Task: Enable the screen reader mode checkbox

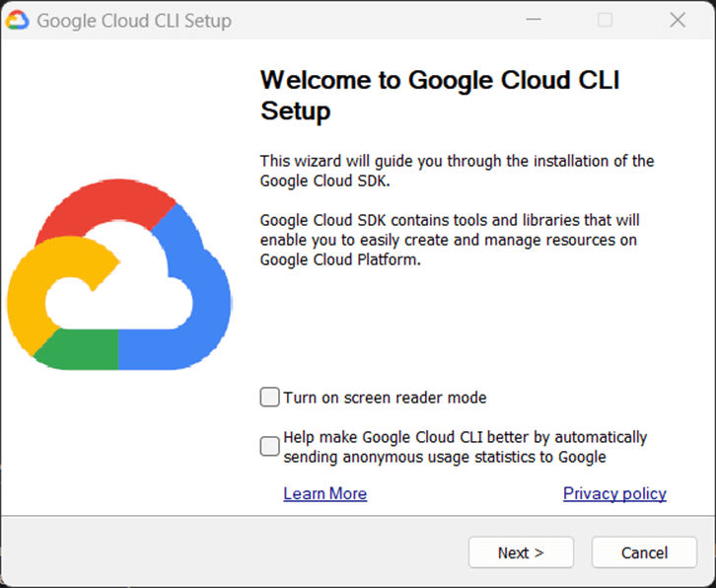Action: tap(269, 398)
